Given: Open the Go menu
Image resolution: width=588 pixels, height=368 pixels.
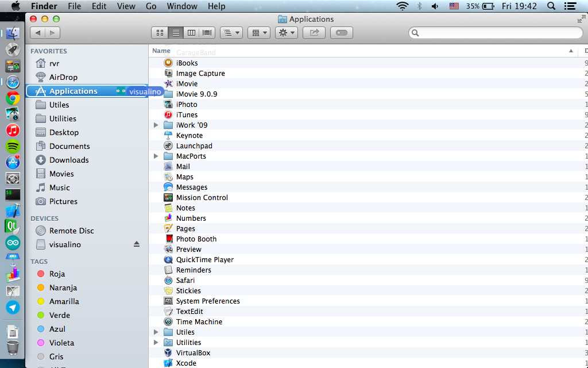Looking at the screenshot, I should [151, 6].
